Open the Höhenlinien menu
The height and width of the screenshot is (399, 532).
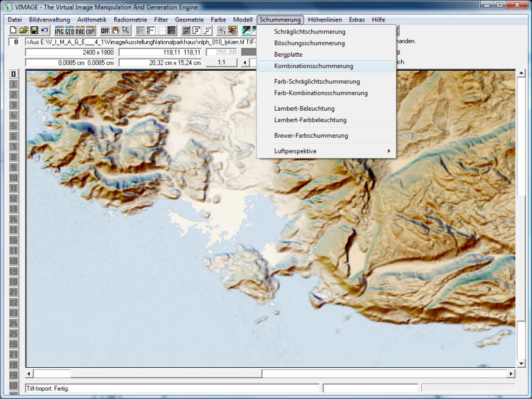(x=325, y=20)
